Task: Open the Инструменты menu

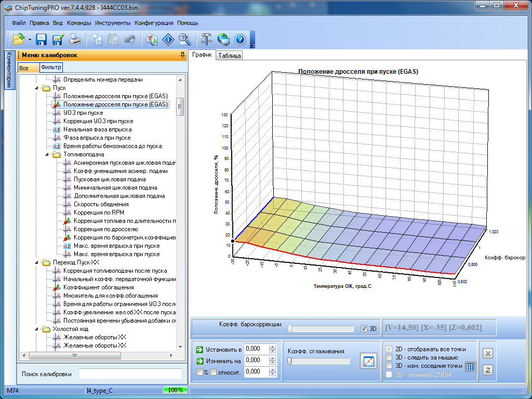Action: (113, 23)
